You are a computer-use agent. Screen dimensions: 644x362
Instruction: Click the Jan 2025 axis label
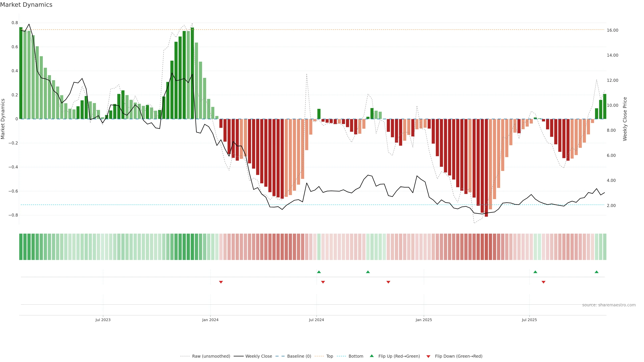tap(424, 320)
